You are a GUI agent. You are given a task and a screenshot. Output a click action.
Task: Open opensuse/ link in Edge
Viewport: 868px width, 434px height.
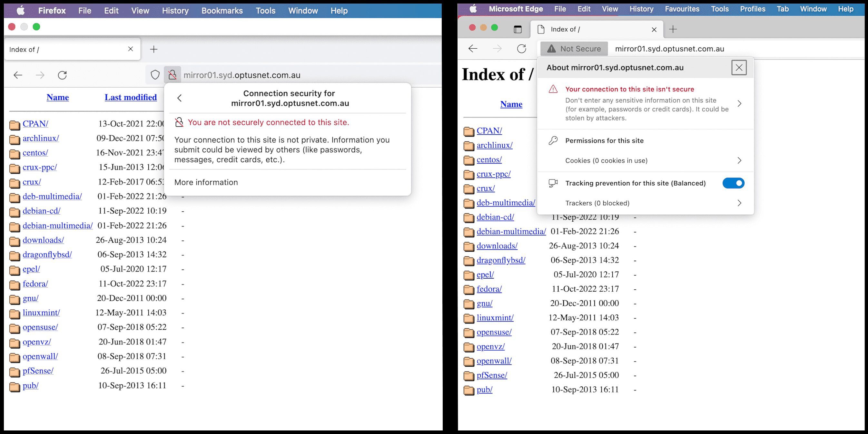click(x=494, y=332)
